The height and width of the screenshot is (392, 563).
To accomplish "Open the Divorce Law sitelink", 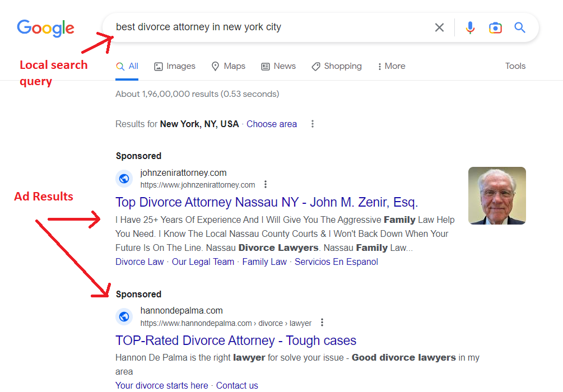I will coord(139,262).
